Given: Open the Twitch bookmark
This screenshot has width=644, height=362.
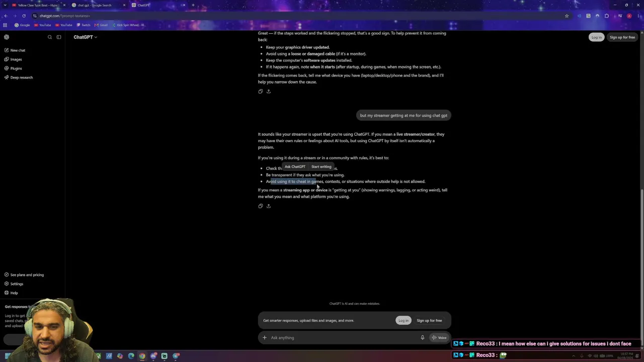Looking at the screenshot, I should 83,25.
